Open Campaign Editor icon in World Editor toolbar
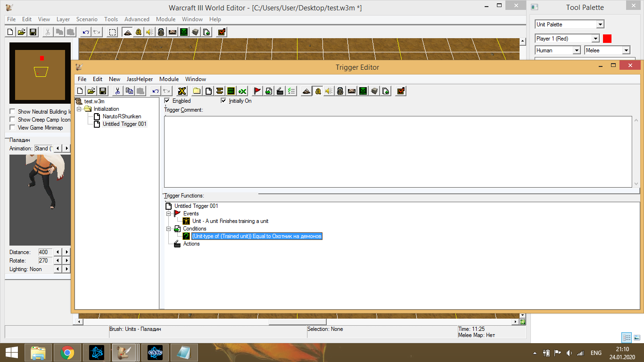Image resolution: width=644 pixels, height=362 pixels. 172,32
